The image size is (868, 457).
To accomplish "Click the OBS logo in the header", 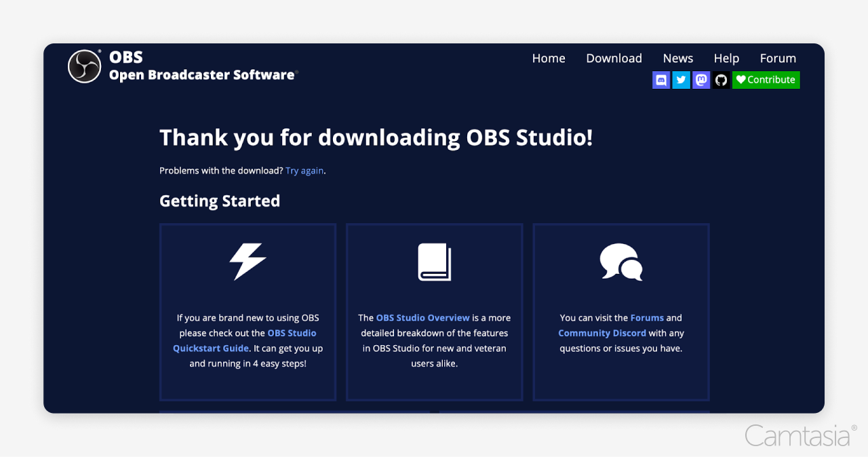I will [x=84, y=66].
